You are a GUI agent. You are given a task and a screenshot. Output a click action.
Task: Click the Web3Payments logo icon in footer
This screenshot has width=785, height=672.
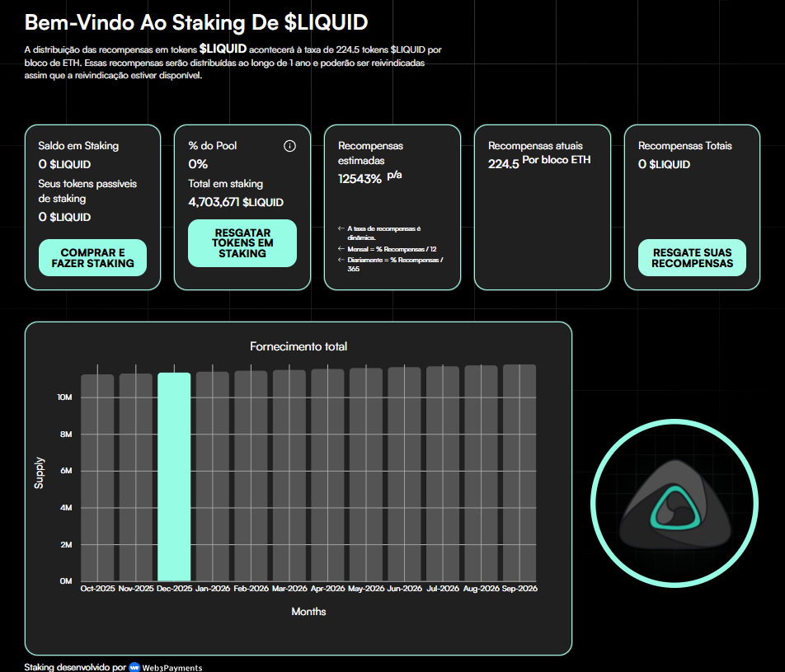(x=134, y=667)
